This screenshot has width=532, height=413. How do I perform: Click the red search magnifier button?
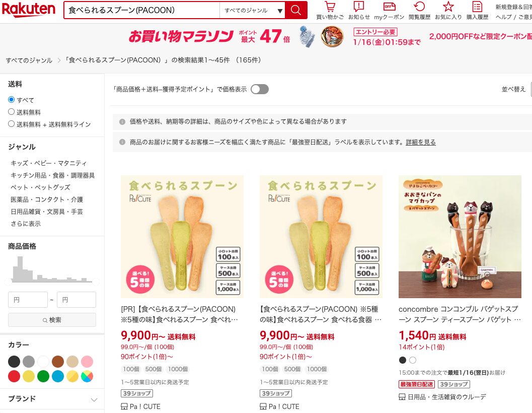tap(296, 10)
